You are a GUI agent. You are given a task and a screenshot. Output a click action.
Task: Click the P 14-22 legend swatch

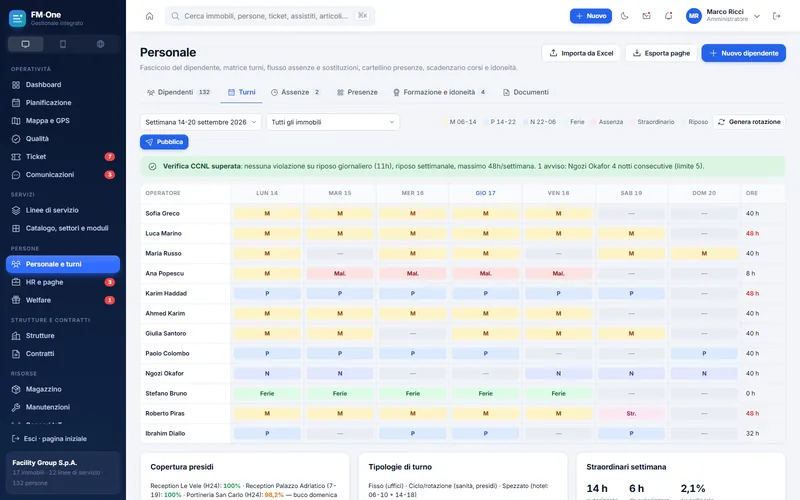point(486,122)
